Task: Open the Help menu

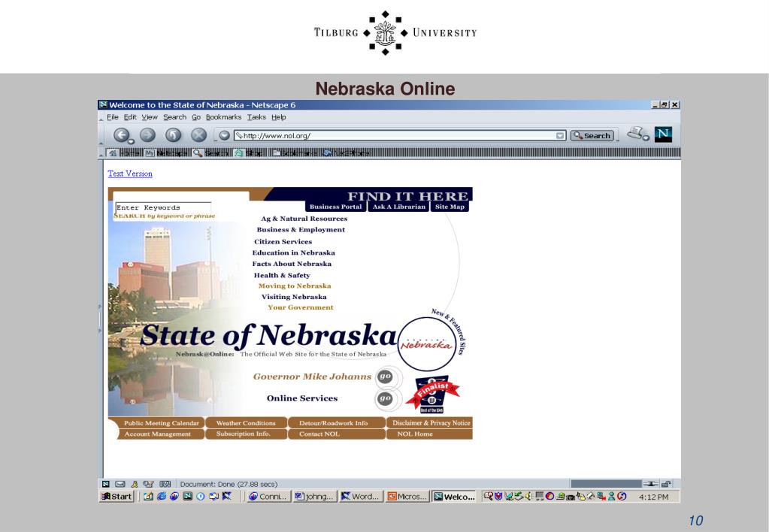Action: (x=279, y=117)
